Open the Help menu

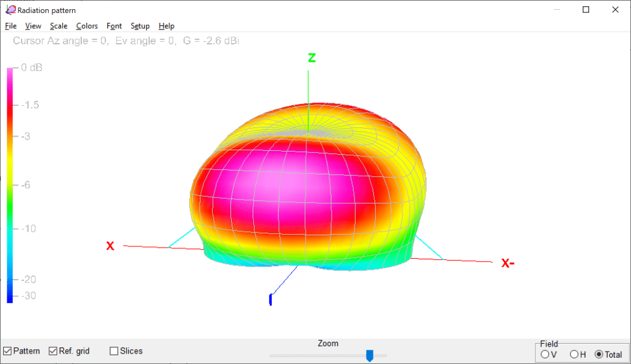166,26
